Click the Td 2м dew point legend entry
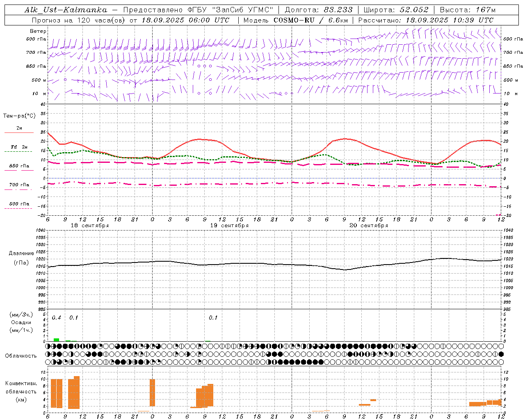Viewport: 525px width, 420px height. point(19,147)
